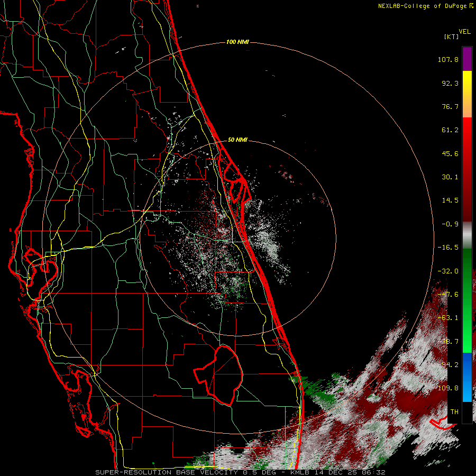Image resolution: width=476 pixels, height=476 pixels.
Task: Select the 30.1 scale value
Action: point(450,177)
